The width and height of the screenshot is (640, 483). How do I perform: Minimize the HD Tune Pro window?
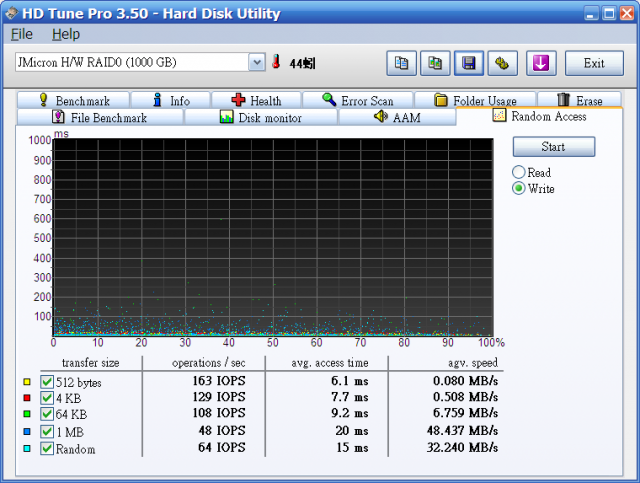coord(590,13)
